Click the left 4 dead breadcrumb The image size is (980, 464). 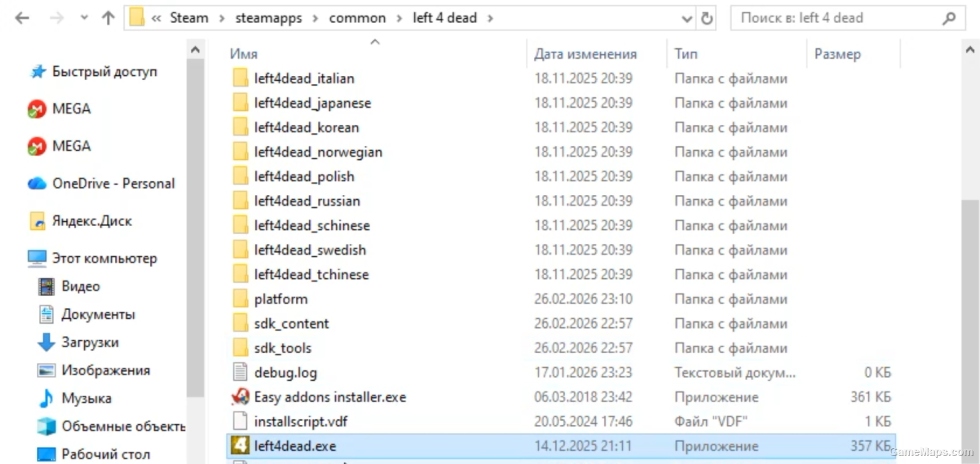click(x=444, y=18)
